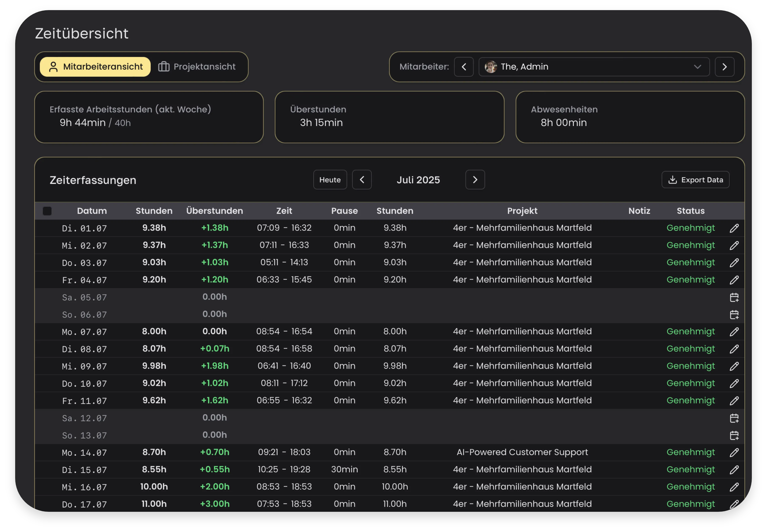Click the pencil edit icon for Di. 01.07

(x=734, y=228)
